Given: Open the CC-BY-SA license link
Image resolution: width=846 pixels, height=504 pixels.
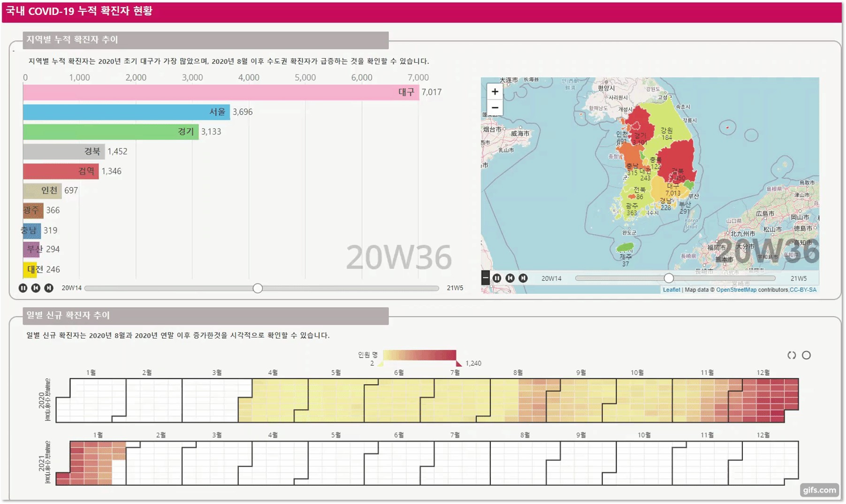Looking at the screenshot, I should 803,290.
